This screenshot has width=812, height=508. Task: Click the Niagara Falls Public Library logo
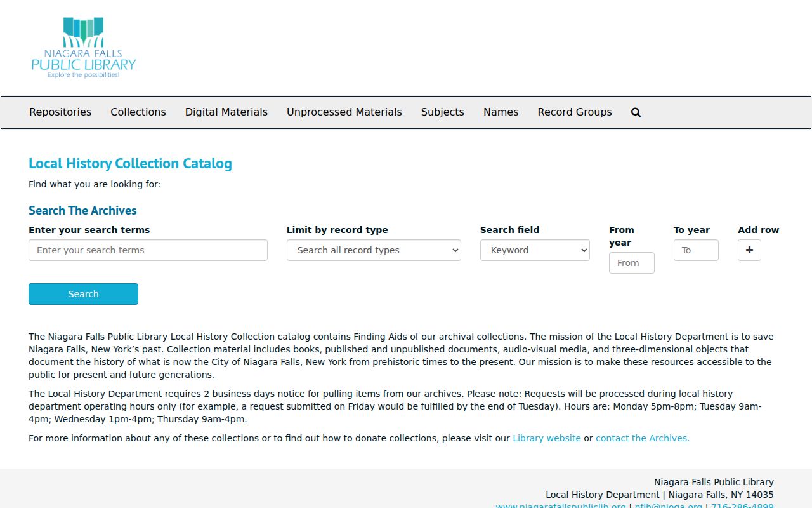84,48
